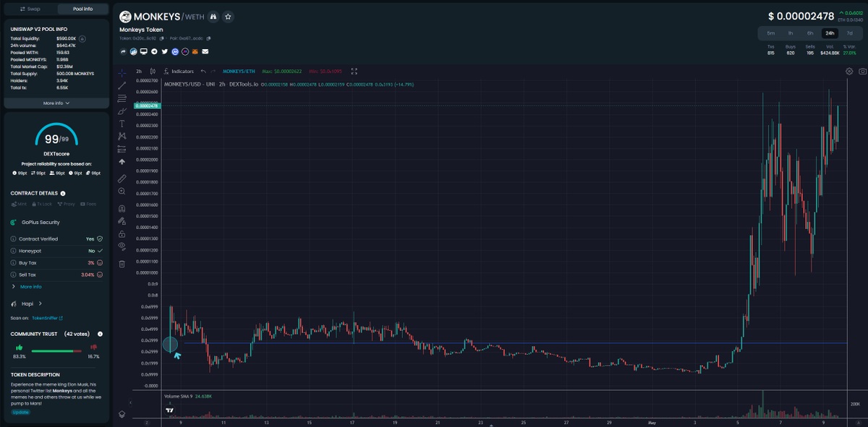Open the liquidity lock icon
The image size is (868, 427).
pos(82,38)
